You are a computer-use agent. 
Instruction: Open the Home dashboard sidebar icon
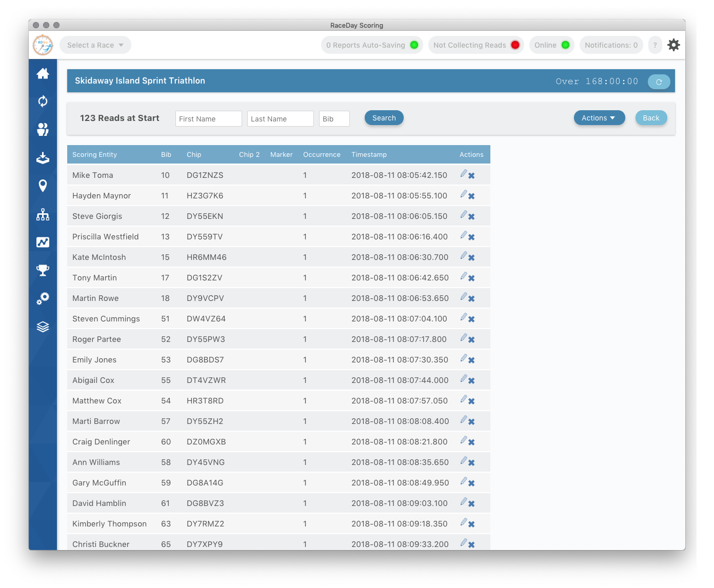tap(43, 73)
